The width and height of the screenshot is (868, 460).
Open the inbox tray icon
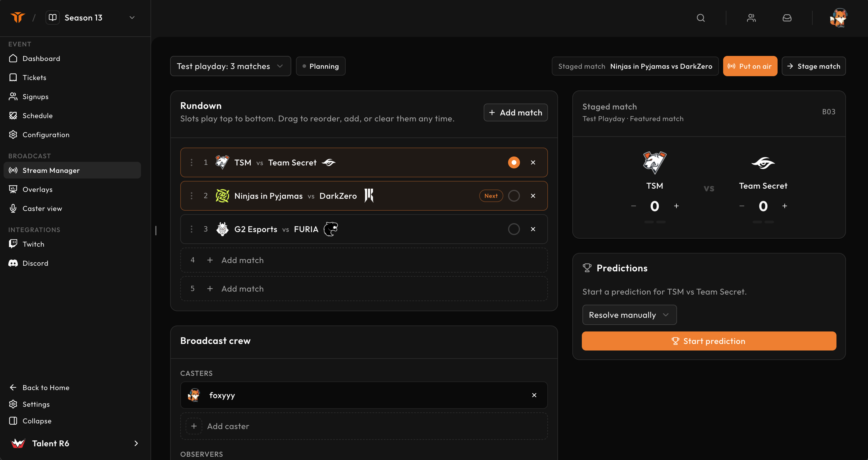(787, 18)
